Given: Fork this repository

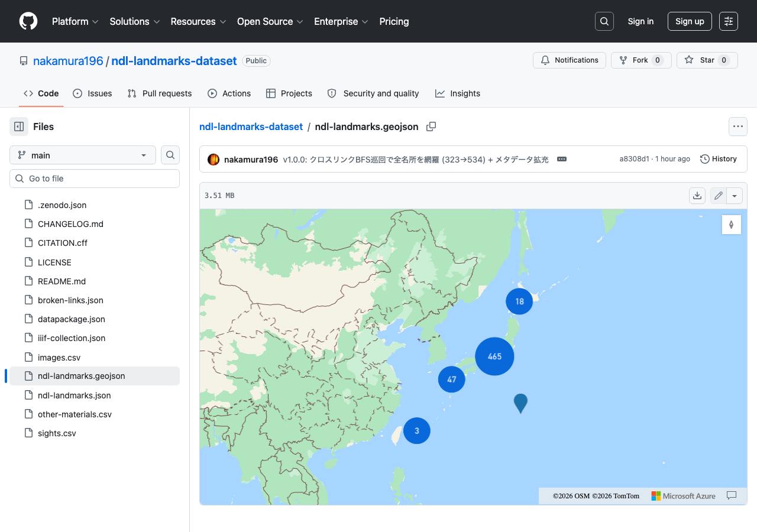Looking at the screenshot, I should 641,60.
